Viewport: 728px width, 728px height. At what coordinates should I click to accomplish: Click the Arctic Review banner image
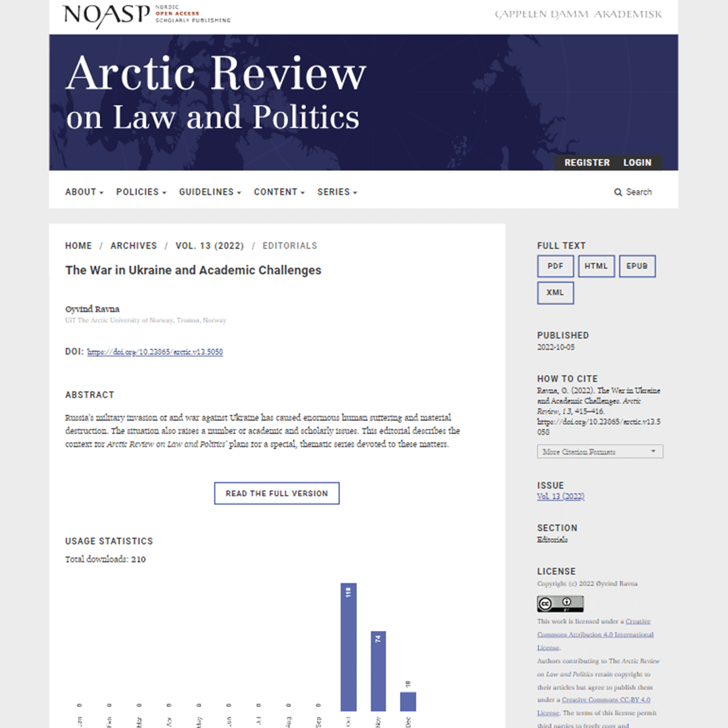click(364, 101)
